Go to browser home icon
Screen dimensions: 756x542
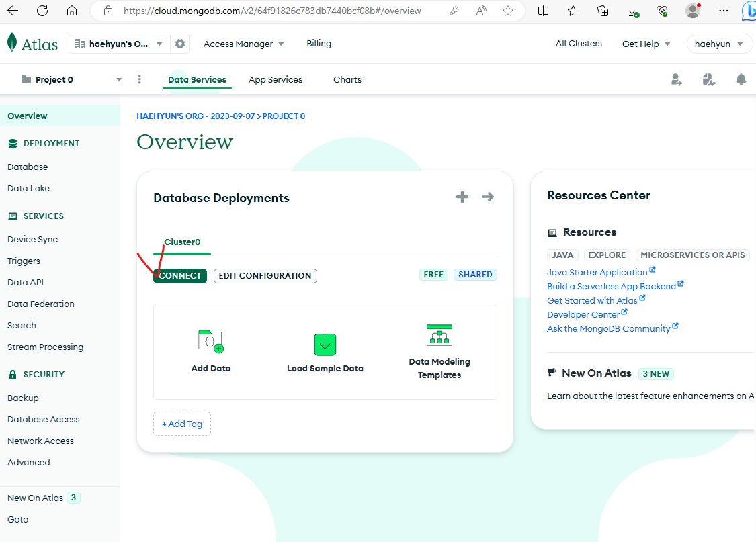[72, 11]
